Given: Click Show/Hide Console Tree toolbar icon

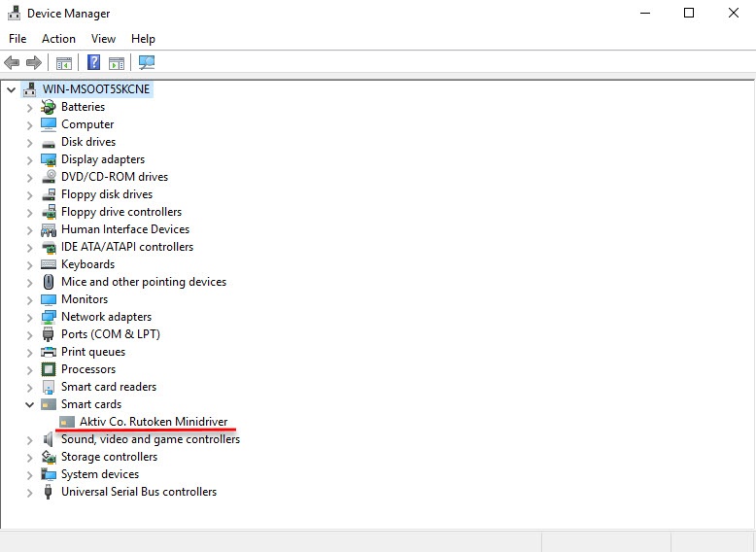Looking at the screenshot, I should pos(63,62).
